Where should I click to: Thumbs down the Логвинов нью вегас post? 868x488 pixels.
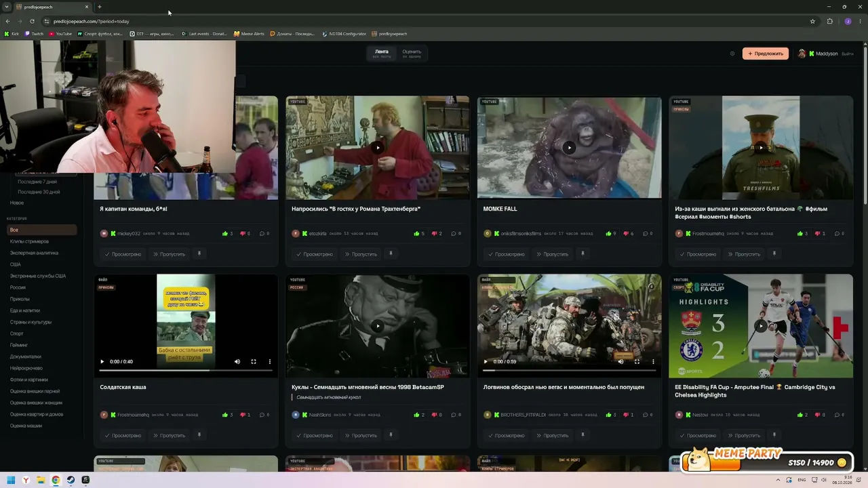click(625, 415)
